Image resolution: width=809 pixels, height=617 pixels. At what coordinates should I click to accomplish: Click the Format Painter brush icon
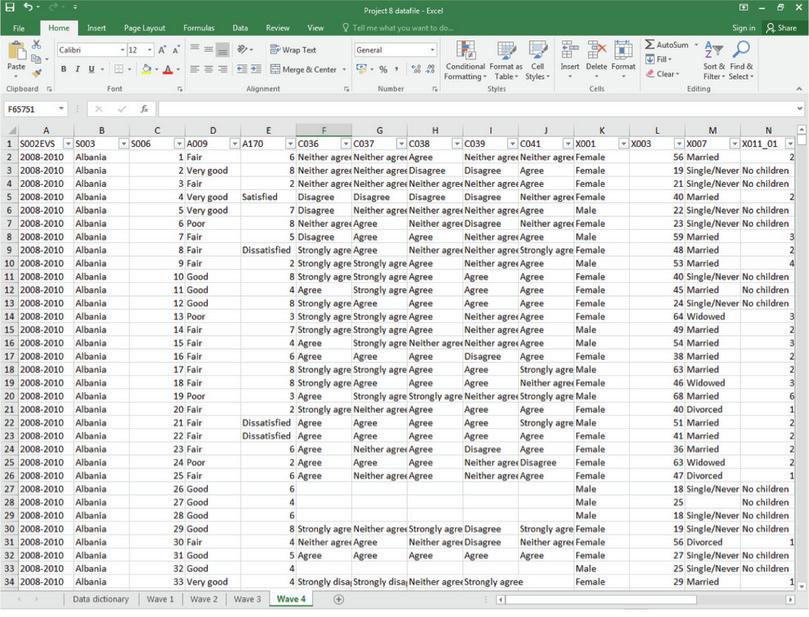click(x=36, y=73)
